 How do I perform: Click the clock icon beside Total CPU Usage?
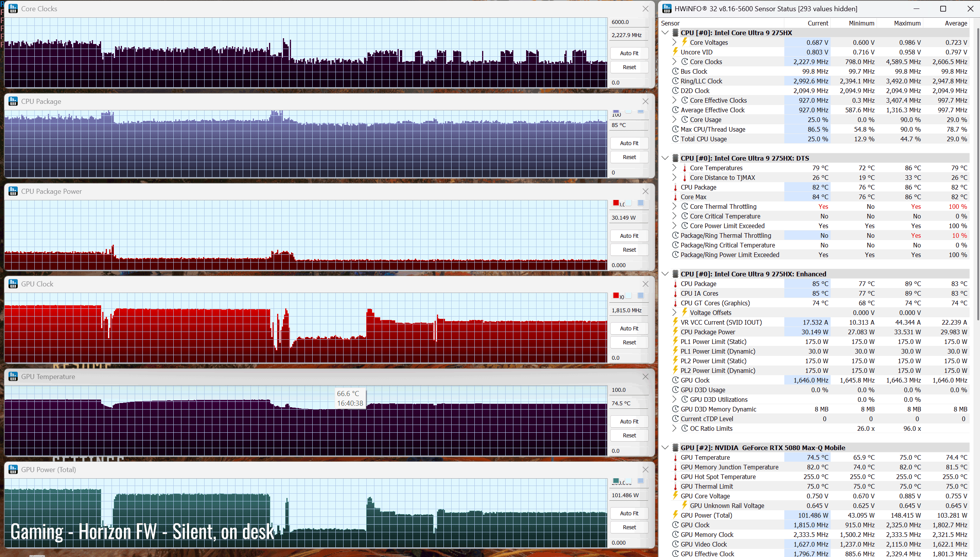(x=675, y=139)
